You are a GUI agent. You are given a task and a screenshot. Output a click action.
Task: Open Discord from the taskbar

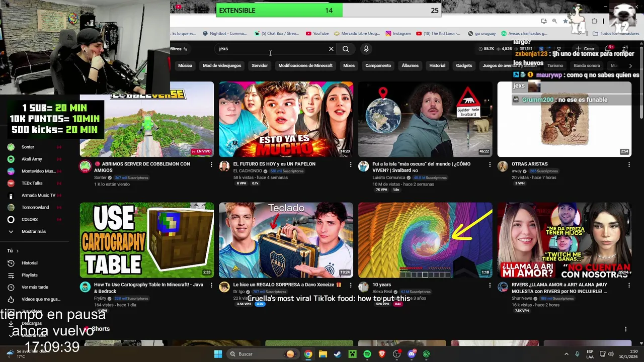tap(412, 354)
